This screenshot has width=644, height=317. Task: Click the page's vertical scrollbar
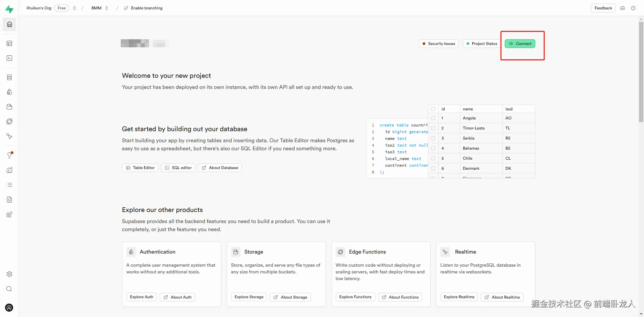pos(641,71)
